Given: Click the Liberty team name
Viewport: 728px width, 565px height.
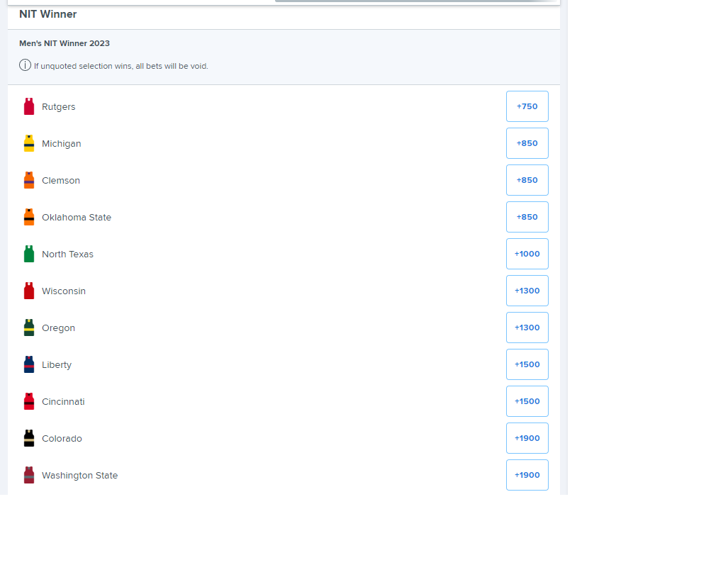Looking at the screenshot, I should pyautogui.click(x=57, y=365).
